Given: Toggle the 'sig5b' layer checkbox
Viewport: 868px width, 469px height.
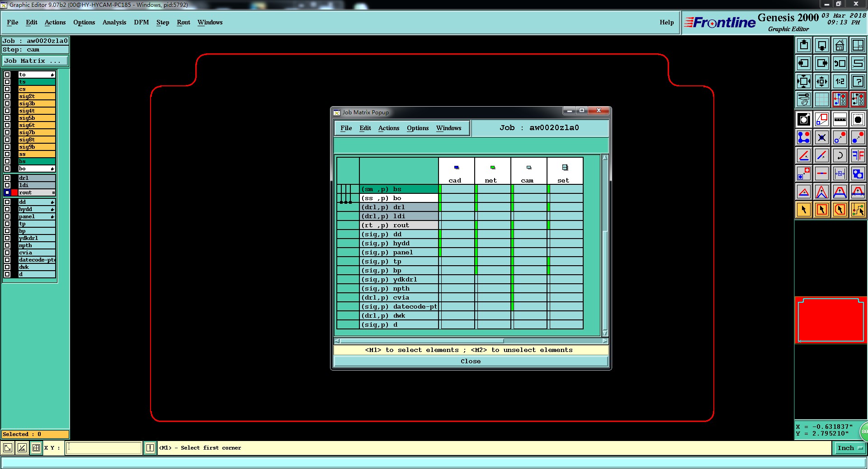Looking at the screenshot, I should point(7,118).
